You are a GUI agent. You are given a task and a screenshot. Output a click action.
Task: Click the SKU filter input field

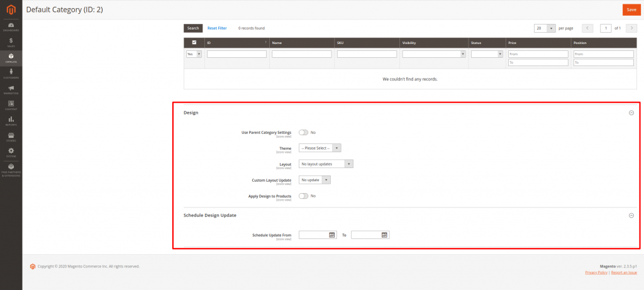[x=367, y=54]
